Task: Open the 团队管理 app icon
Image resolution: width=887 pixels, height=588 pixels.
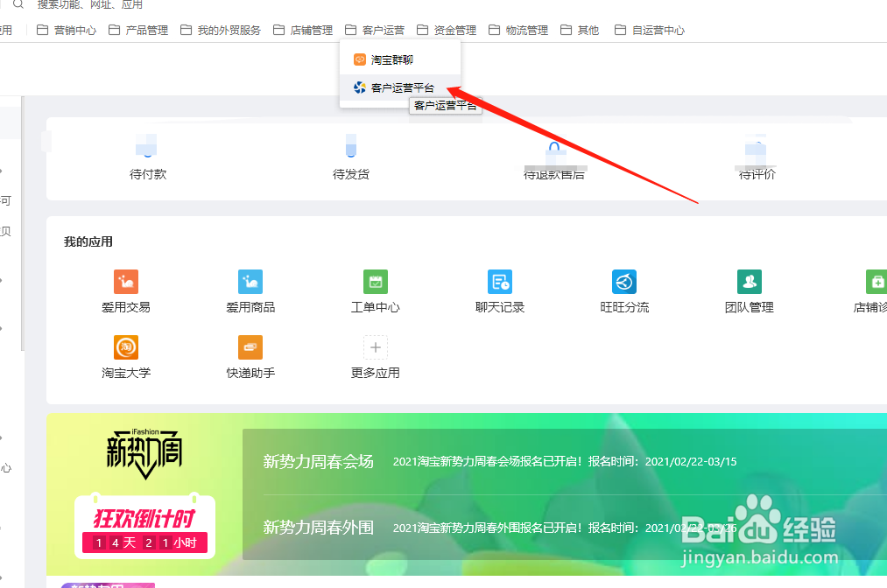Action: (750, 282)
